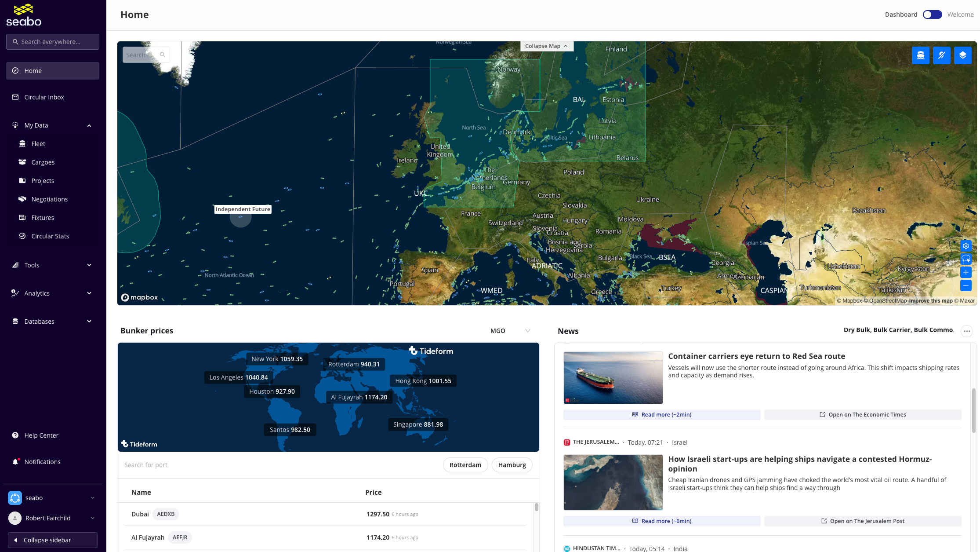Click the Independent Future vessel label
This screenshot has height=552, width=980.
coord(243,209)
